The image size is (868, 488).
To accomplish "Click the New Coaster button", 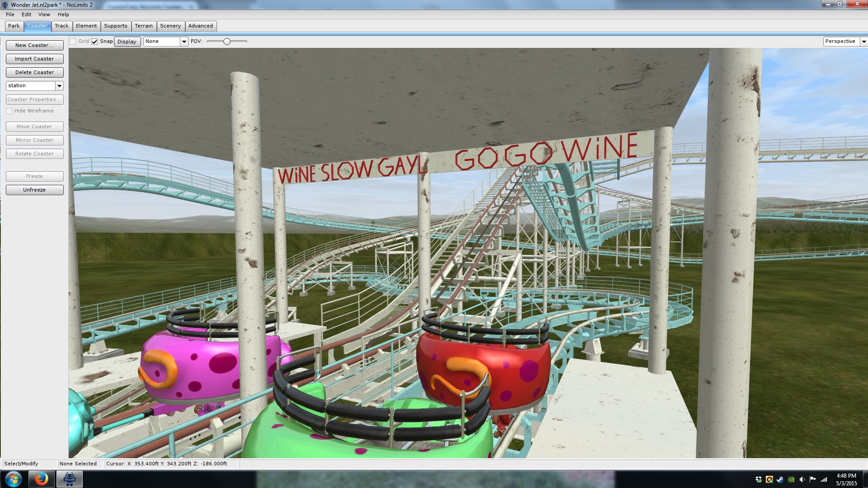I will coord(34,45).
